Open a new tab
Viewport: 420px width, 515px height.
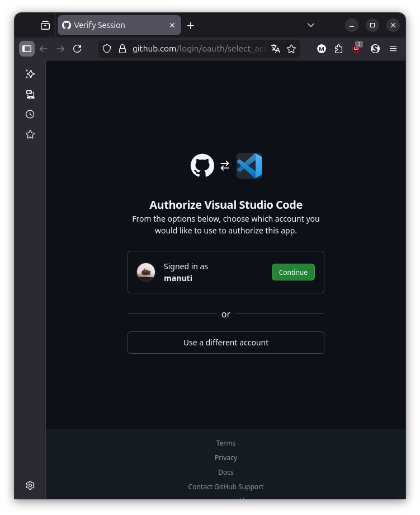190,25
